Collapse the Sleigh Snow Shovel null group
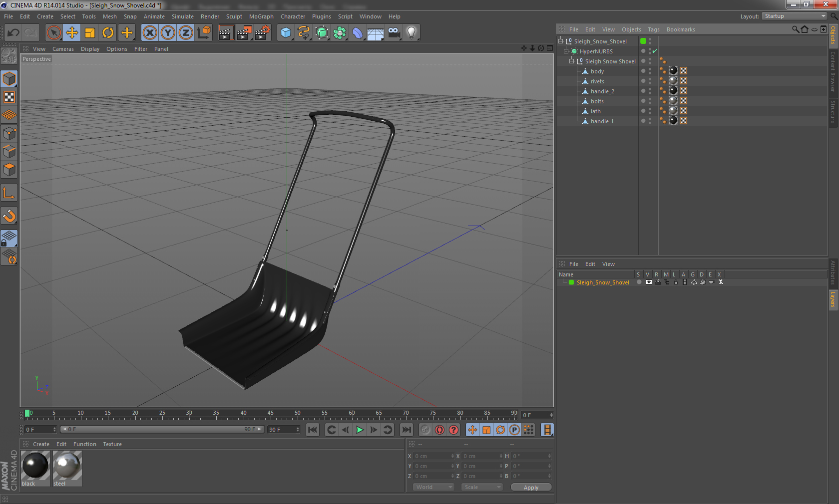Screen dimensions: 839x504 tap(572, 61)
